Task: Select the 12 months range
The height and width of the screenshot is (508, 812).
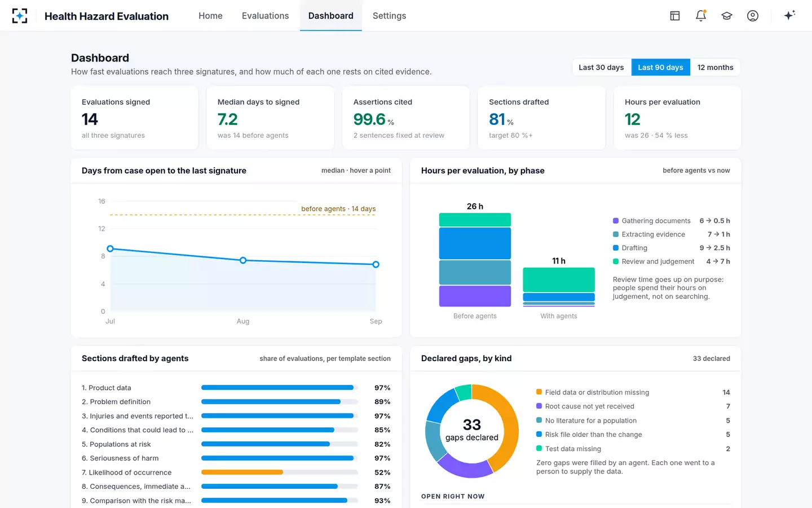Action: pyautogui.click(x=715, y=67)
